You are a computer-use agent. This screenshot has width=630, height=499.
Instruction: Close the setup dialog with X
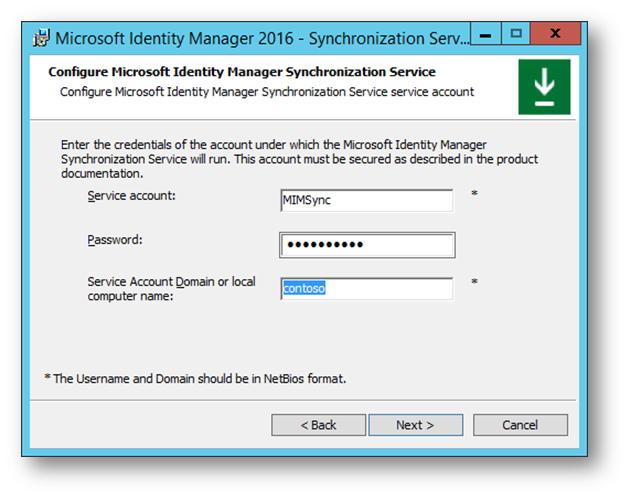pyautogui.click(x=555, y=34)
